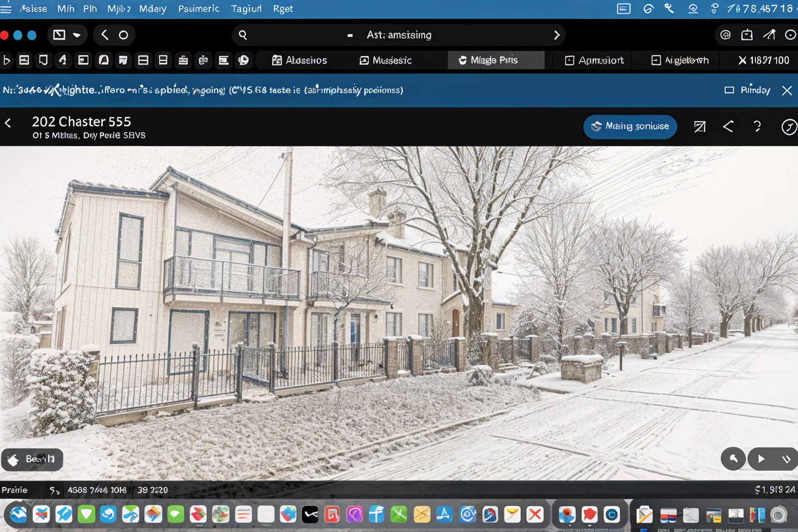Click the no-image crossed square icon in header
Image resolution: width=798 pixels, height=532 pixels.
[x=700, y=126]
